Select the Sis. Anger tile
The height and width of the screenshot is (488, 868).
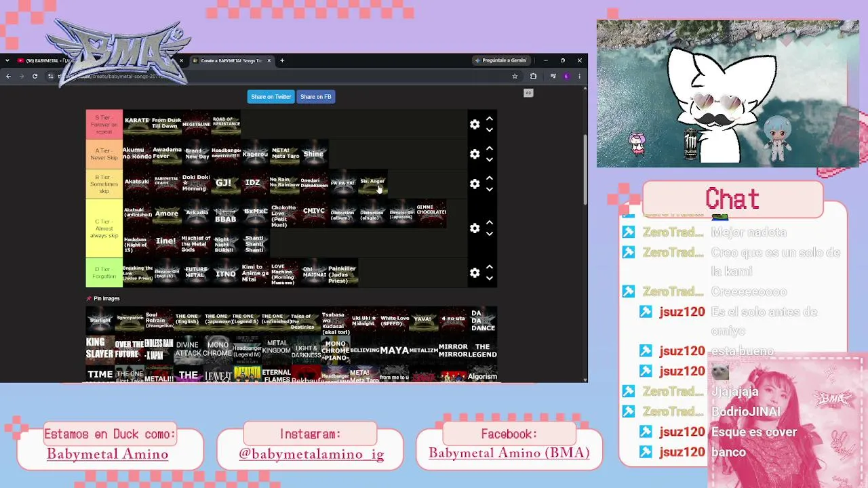(372, 184)
